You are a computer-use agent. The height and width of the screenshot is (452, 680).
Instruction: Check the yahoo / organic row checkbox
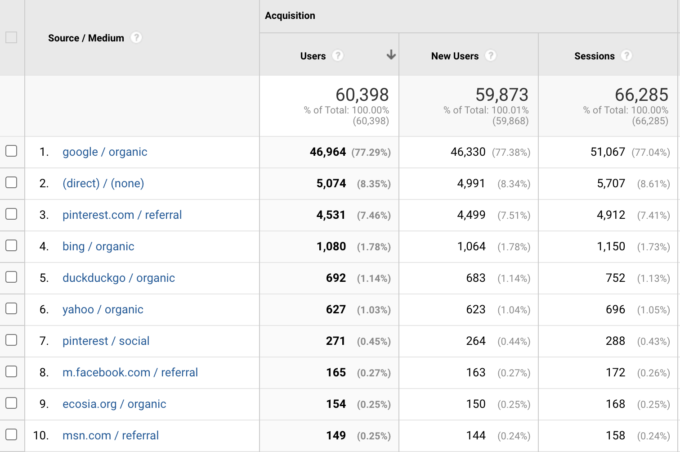pos(11,308)
